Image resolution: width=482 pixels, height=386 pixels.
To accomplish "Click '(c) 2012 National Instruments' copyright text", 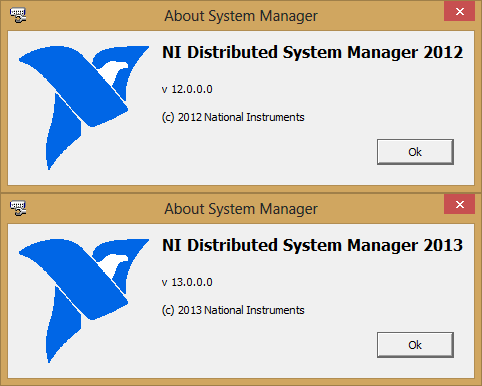I will click(x=233, y=117).
